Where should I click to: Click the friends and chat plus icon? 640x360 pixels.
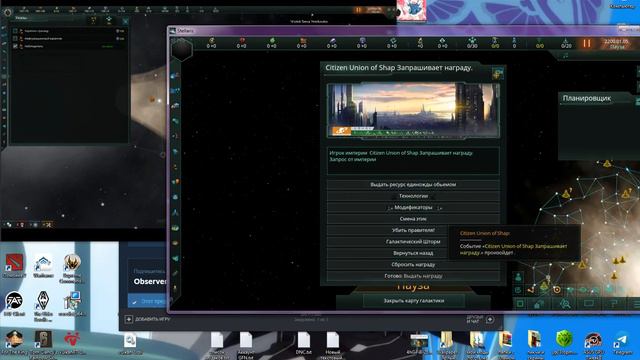tap(490, 320)
